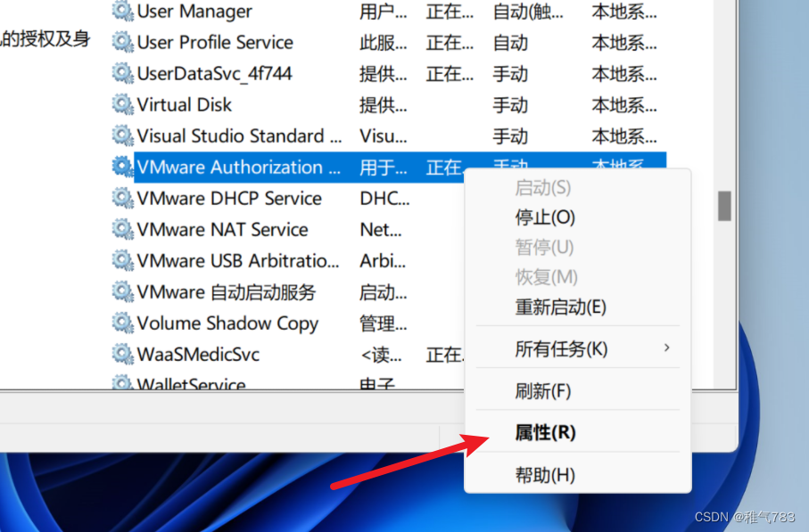Click the gear icon beside User Manager

coord(123,11)
